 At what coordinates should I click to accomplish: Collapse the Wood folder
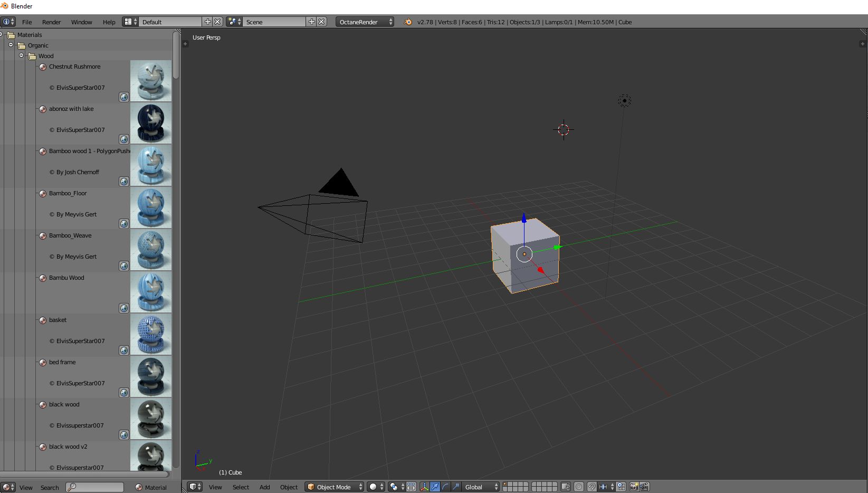[22, 55]
